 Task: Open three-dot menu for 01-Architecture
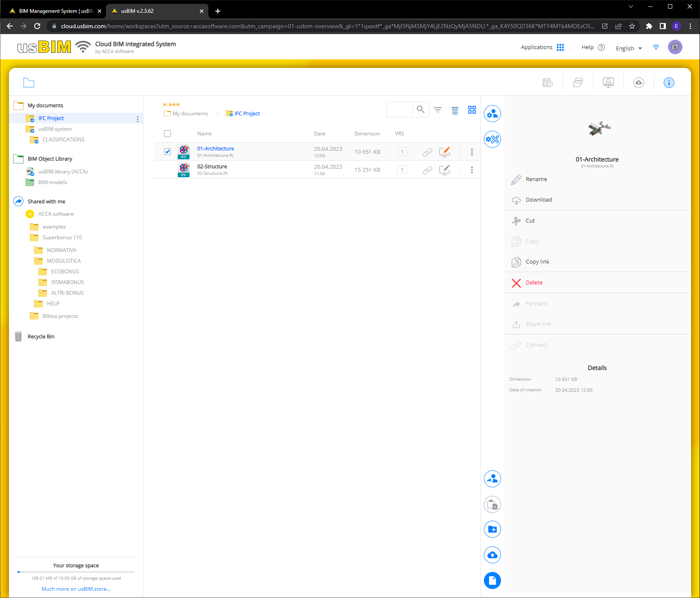pos(472,152)
